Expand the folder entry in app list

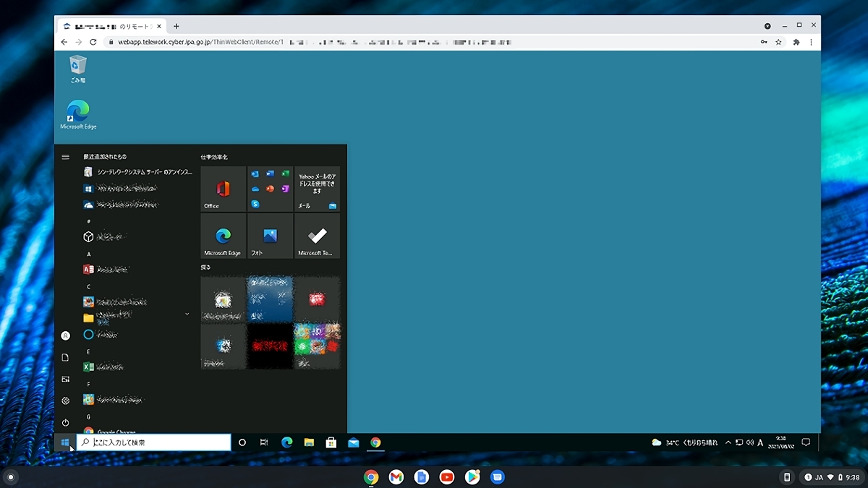[x=187, y=314]
